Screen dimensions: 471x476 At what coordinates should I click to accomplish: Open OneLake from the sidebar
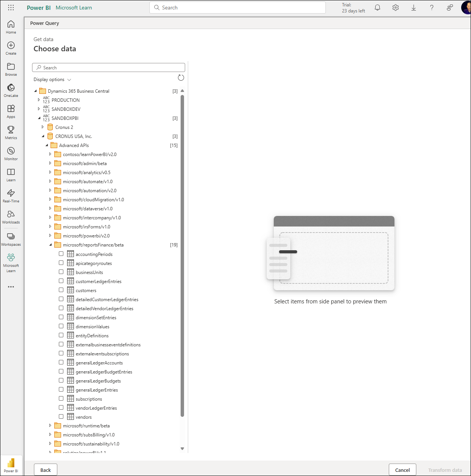click(11, 90)
